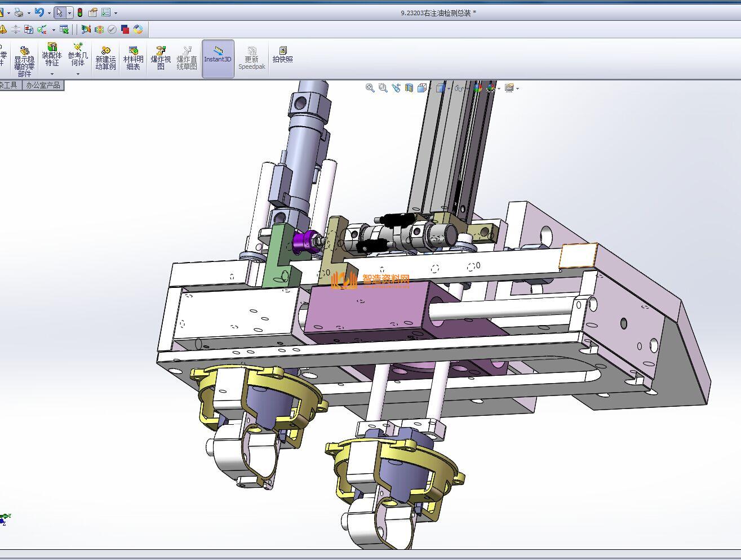Click the Previous View icon
The image size is (741, 560).
click(396, 88)
